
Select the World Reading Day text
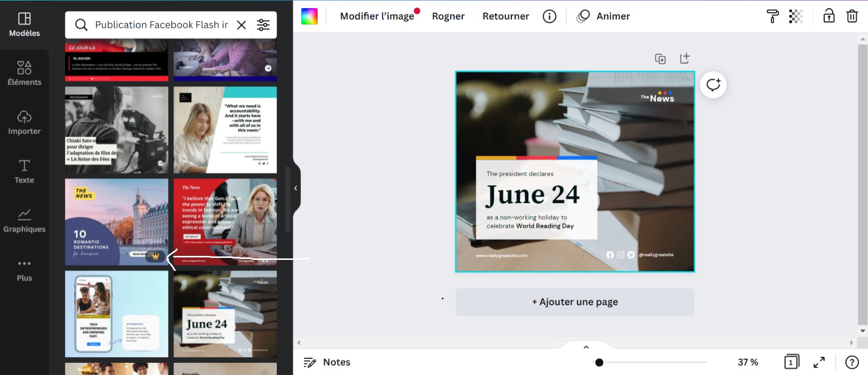click(545, 226)
